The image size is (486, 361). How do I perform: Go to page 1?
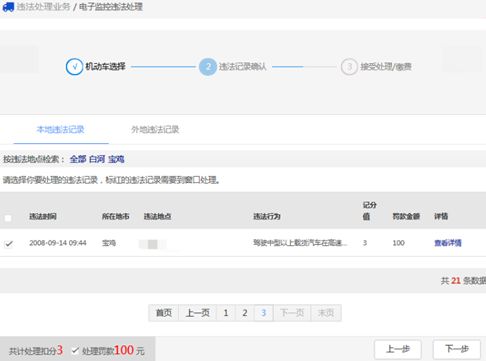(226, 313)
